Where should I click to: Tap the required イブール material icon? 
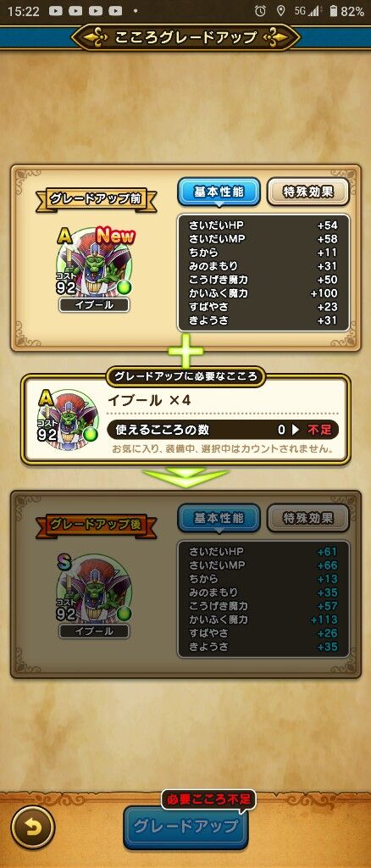[68, 419]
